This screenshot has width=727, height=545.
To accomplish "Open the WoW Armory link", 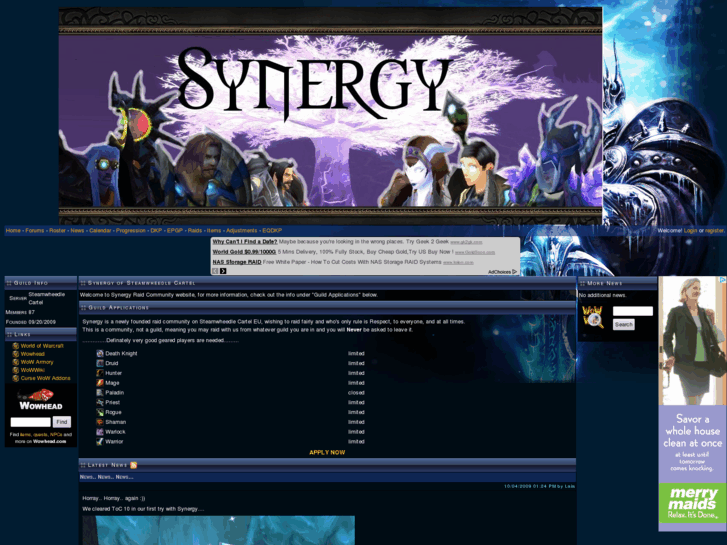I will [x=37, y=362].
